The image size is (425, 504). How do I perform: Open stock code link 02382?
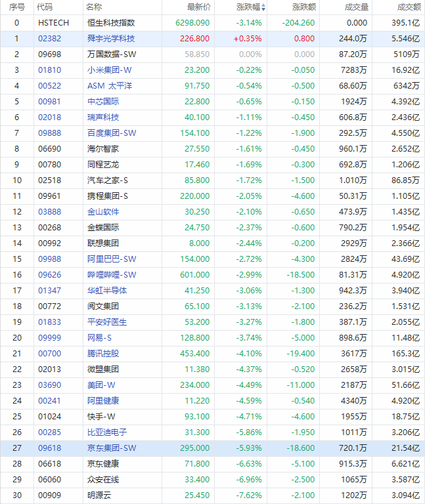coord(49,39)
